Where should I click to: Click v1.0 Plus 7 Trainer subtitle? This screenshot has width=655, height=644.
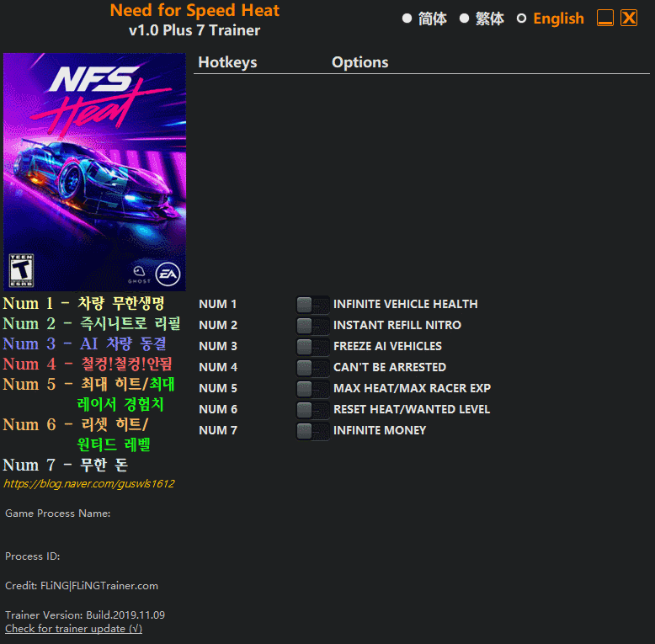(x=194, y=30)
